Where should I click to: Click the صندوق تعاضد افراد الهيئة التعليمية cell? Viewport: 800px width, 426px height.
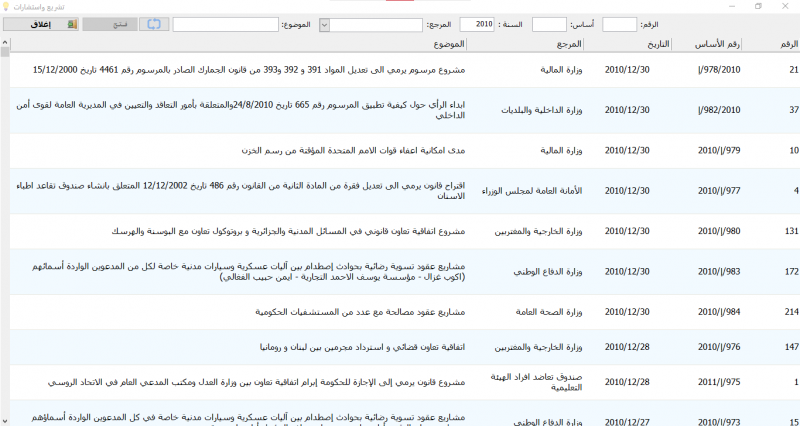coord(536,382)
